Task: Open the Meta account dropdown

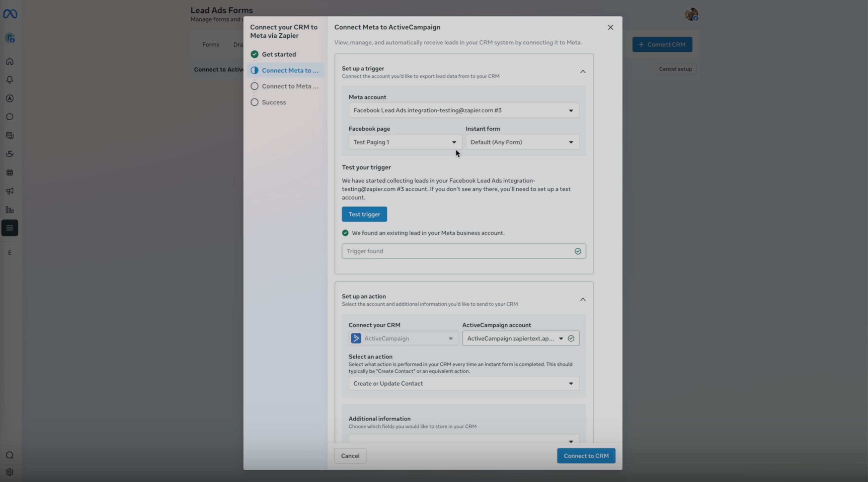Action: tap(464, 110)
